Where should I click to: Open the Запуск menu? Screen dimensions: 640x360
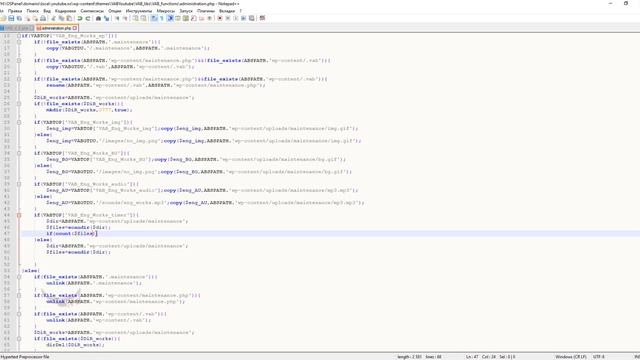point(186,11)
